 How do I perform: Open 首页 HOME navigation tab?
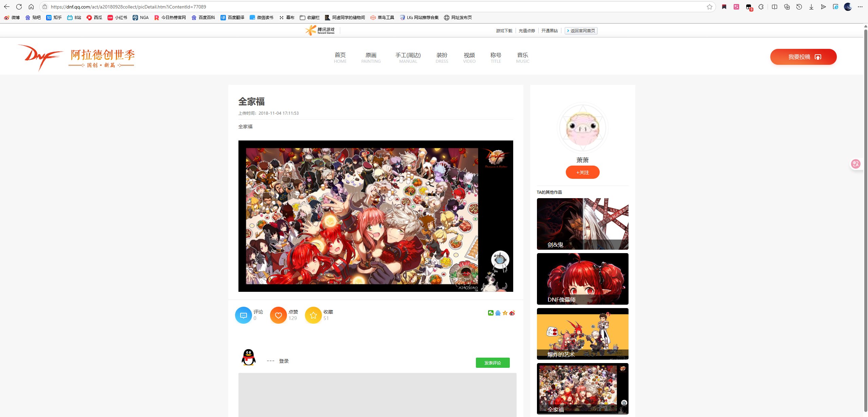[340, 58]
